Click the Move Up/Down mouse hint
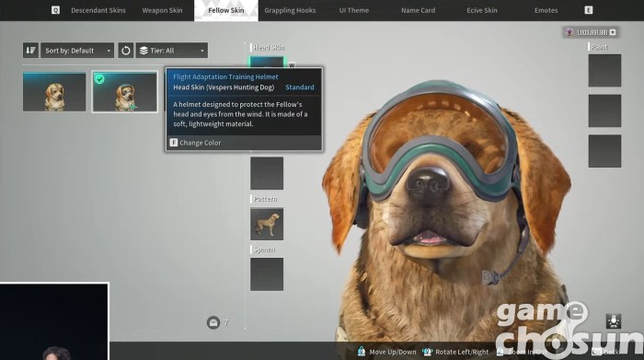Viewport: 644px width, 360px height. tap(387, 352)
